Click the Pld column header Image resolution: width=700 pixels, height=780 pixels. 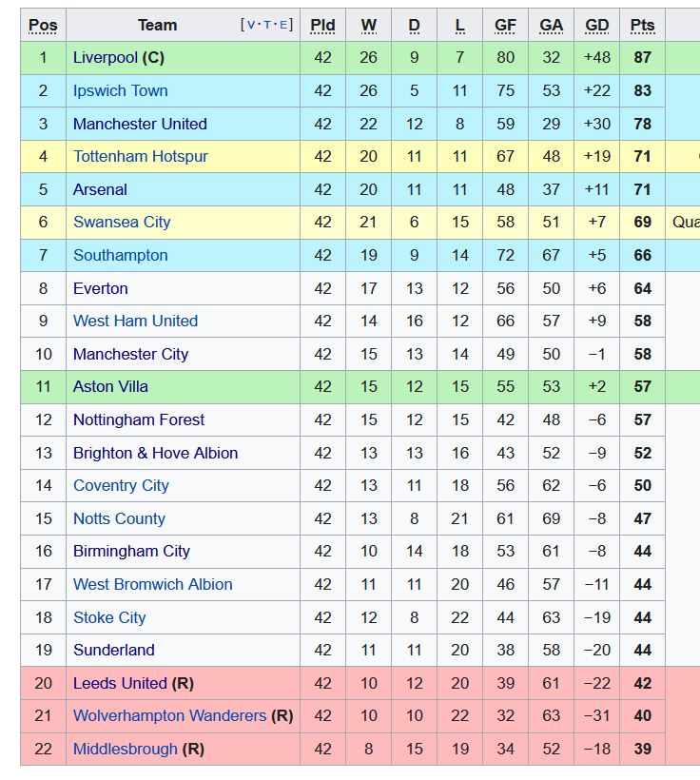click(322, 25)
